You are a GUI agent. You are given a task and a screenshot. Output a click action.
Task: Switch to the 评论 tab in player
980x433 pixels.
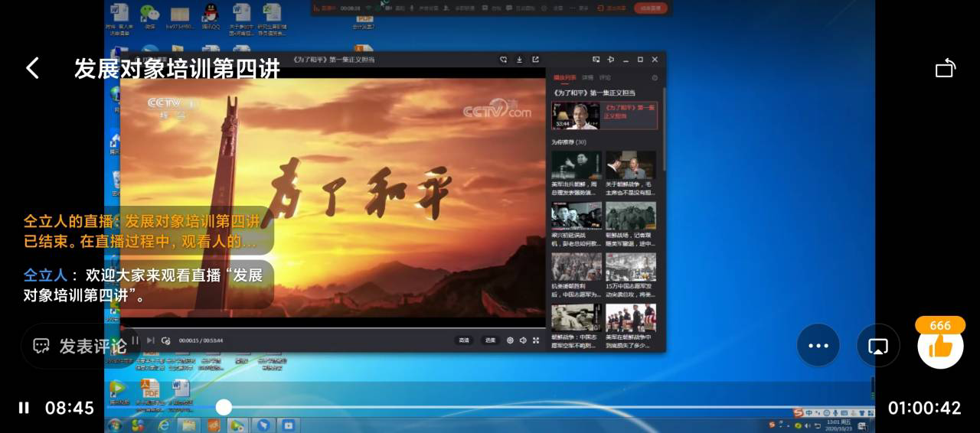tap(605, 77)
